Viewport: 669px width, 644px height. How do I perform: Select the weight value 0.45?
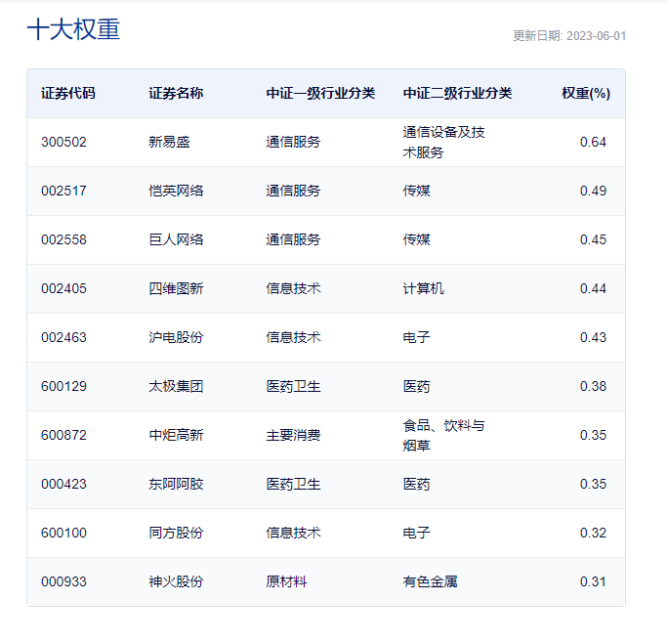[593, 239]
